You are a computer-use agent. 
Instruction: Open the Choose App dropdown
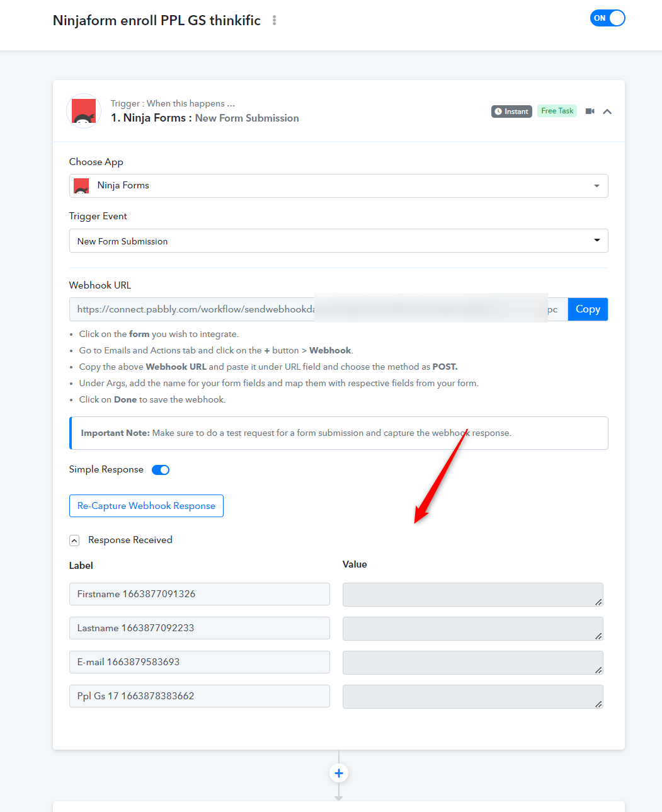coord(339,186)
